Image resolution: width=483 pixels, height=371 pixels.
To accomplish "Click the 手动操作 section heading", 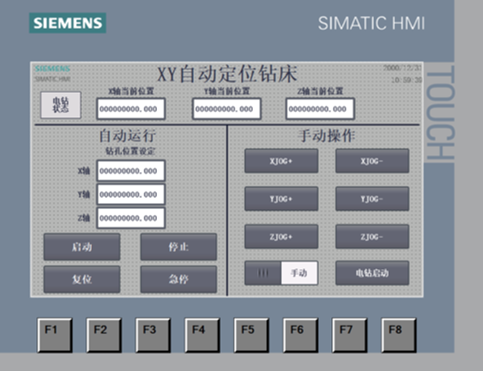I will (x=327, y=136).
